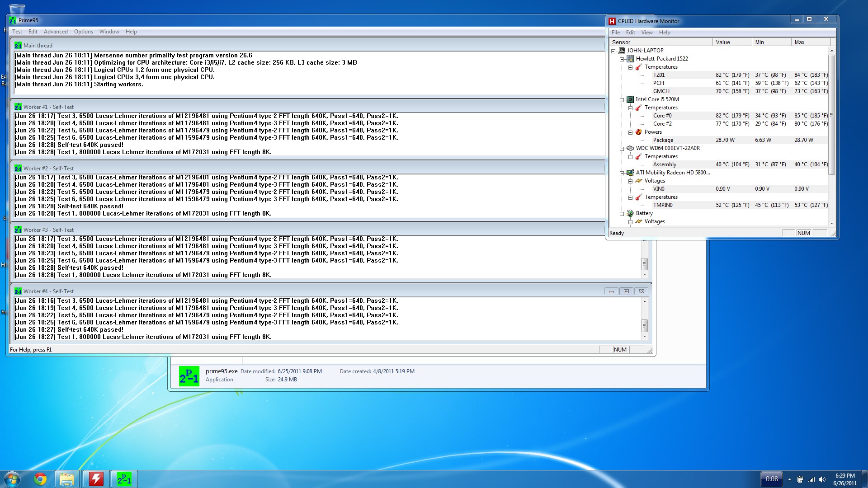
Task: Open Prime95 Help menu
Action: coord(131,32)
